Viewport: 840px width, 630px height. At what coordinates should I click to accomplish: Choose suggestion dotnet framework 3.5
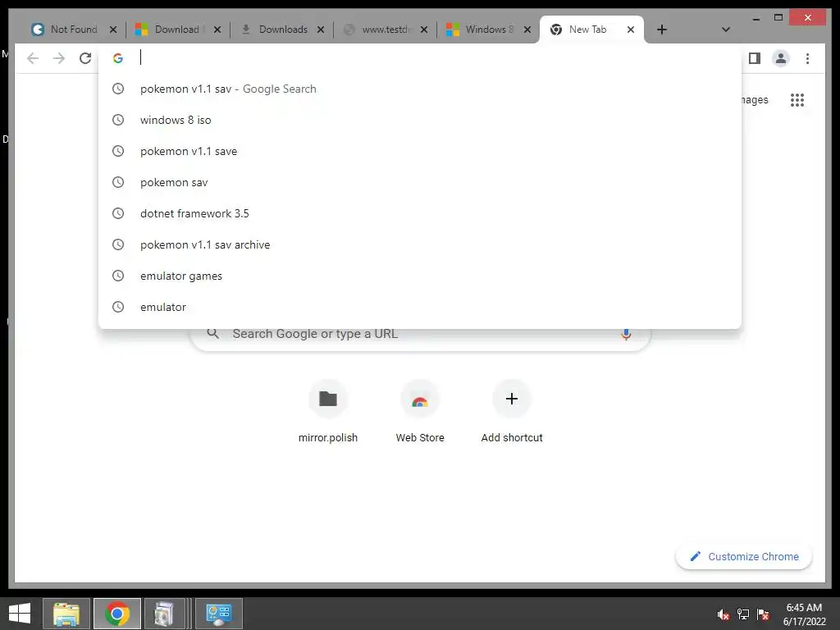coord(420,213)
